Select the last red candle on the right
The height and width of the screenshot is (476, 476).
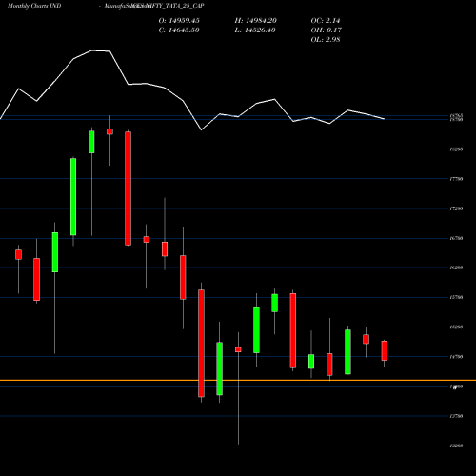tap(385, 350)
